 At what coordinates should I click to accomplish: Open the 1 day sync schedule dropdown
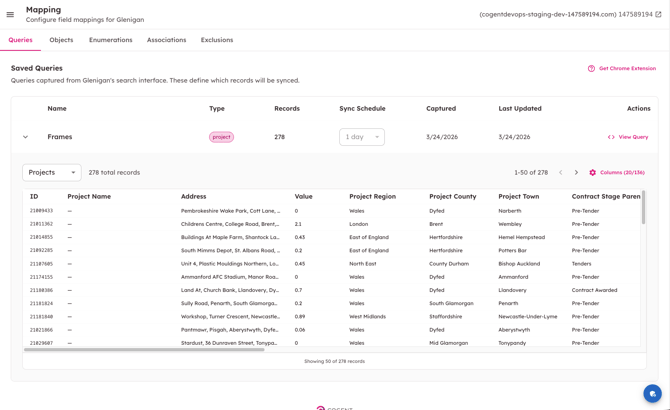362,137
